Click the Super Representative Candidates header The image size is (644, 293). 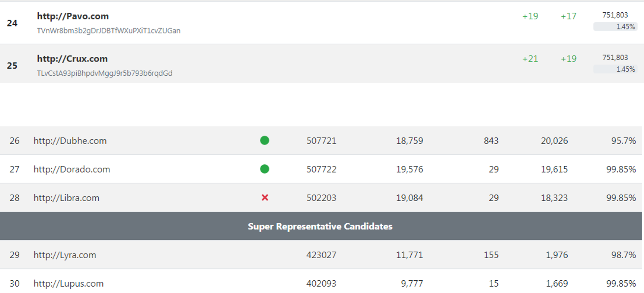(x=320, y=226)
